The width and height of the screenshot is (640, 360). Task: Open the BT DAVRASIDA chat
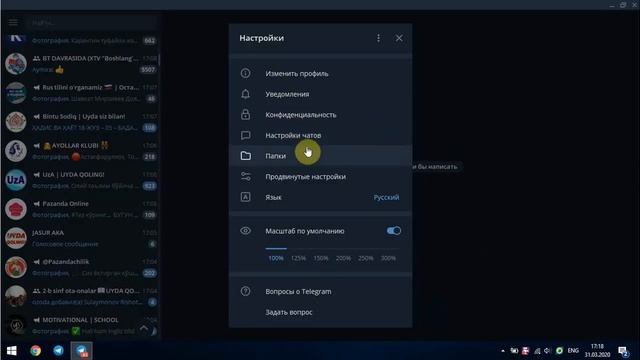[80, 64]
